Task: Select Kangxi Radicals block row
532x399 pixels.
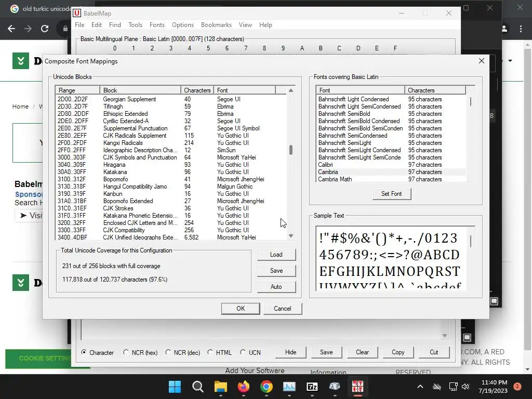Action: click(x=171, y=143)
